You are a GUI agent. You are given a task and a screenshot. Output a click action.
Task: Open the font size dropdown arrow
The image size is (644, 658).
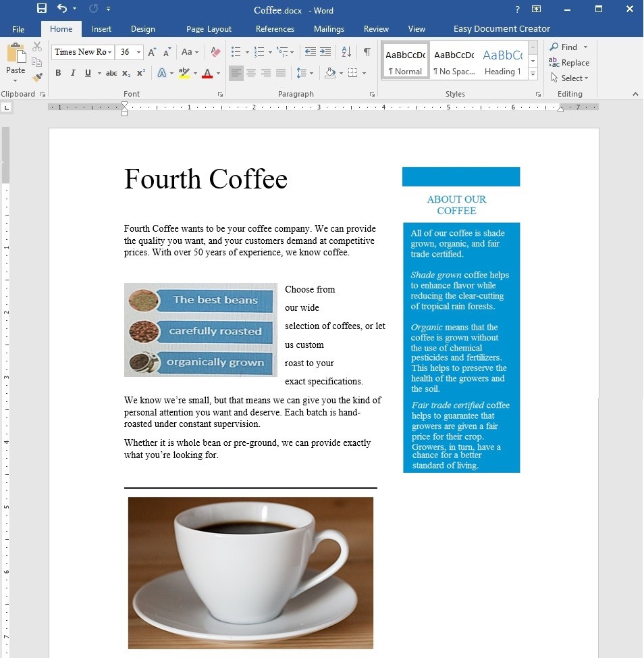click(139, 52)
